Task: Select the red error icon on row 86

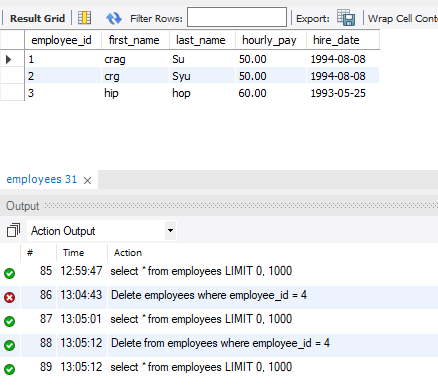Action: [x=10, y=297]
